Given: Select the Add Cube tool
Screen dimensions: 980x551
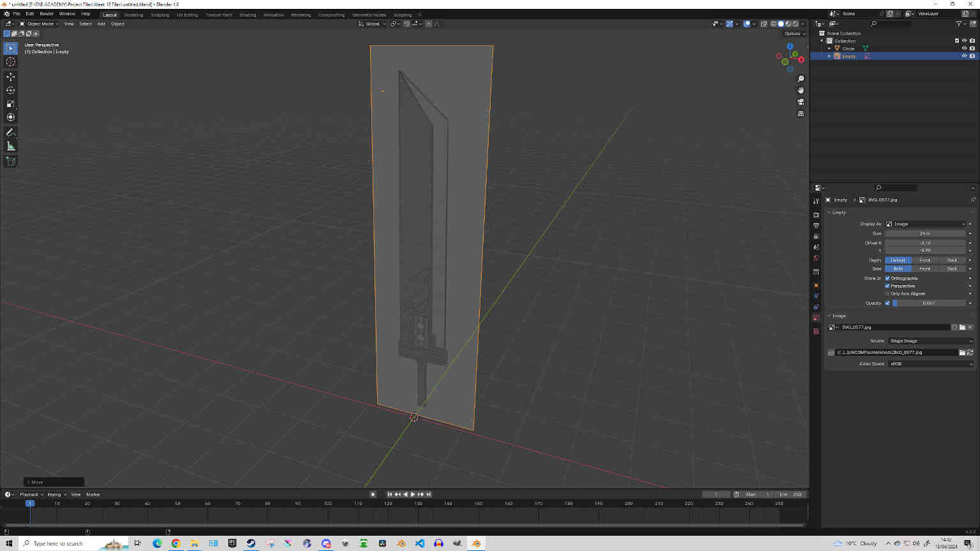Looking at the screenshot, I should pyautogui.click(x=11, y=162).
